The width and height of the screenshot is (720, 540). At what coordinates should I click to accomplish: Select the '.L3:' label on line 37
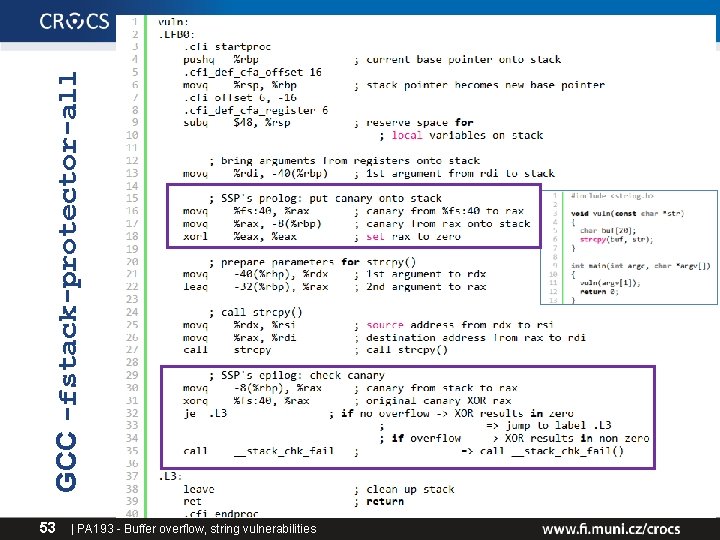point(170,476)
